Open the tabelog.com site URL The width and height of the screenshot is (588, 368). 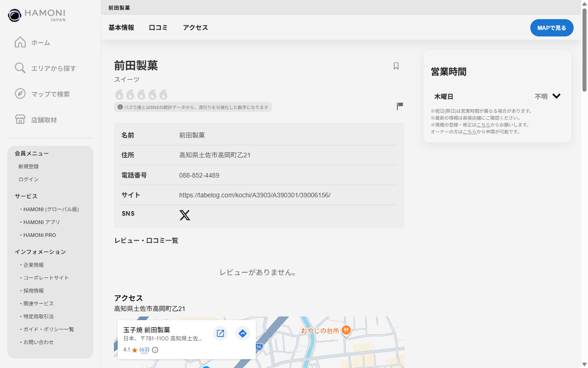point(254,195)
